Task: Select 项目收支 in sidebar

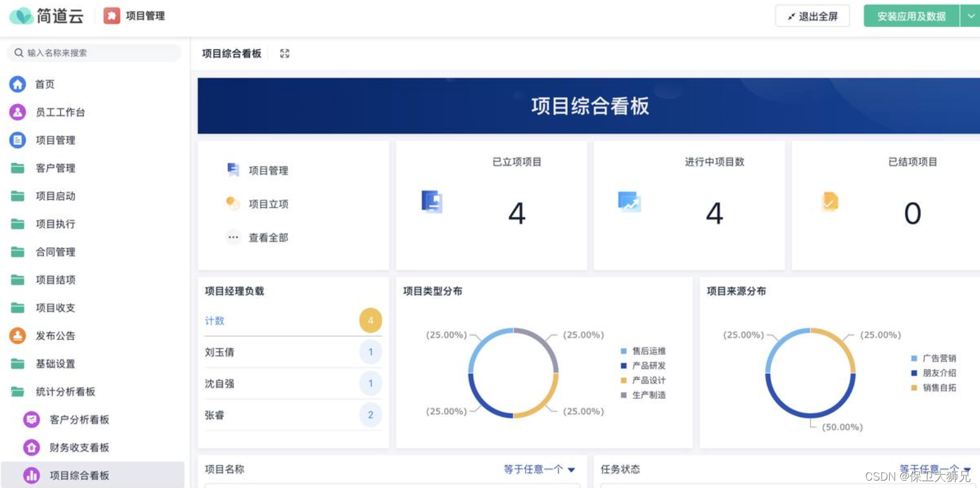Action: click(55, 307)
